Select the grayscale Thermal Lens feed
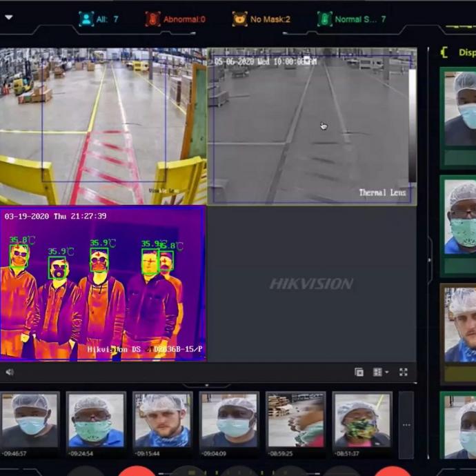The width and height of the screenshot is (476, 476). tap(312, 126)
